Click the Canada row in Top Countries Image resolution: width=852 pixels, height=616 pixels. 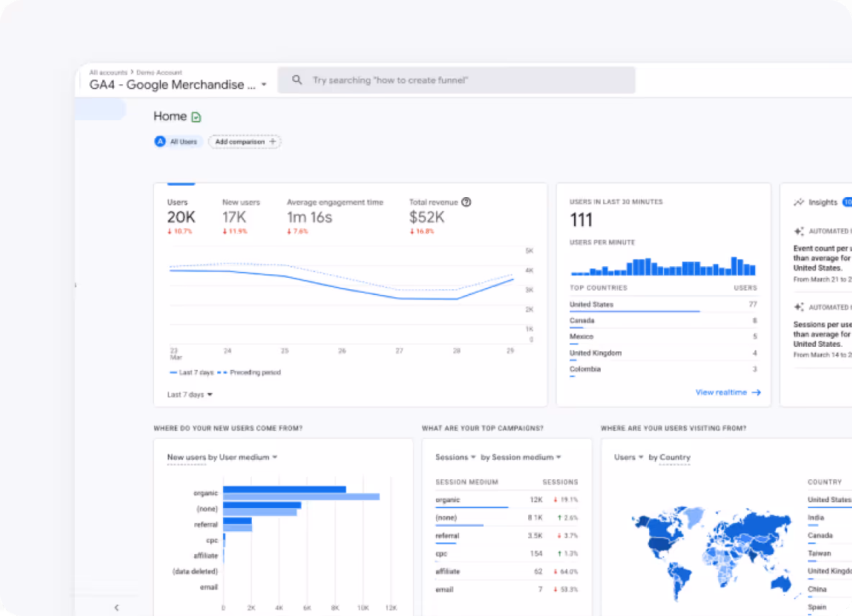(x=663, y=321)
